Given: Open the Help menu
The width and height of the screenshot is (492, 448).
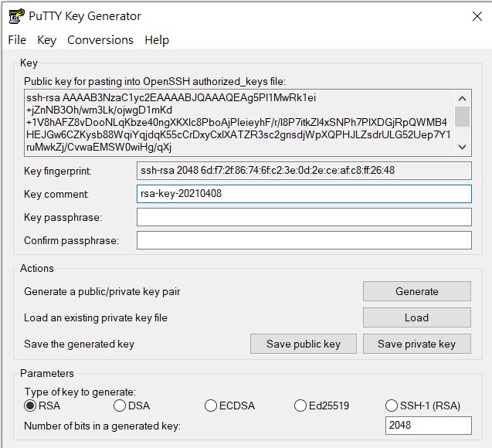Looking at the screenshot, I should pyautogui.click(x=157, y=40).
